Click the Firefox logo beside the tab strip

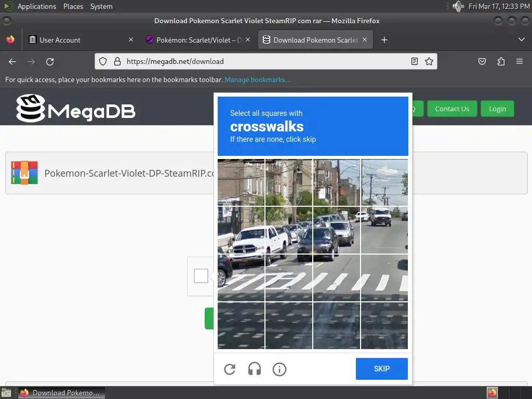click(10, 39)
